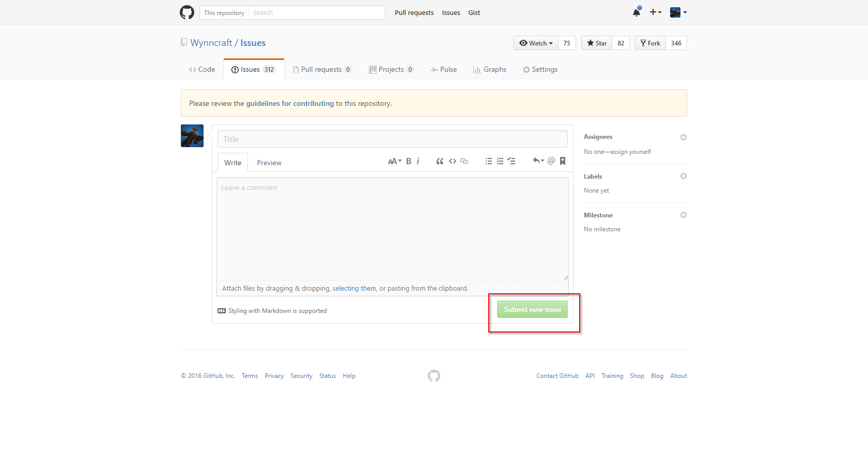Open the Pulse tab
This screenshot has width=868, height=475.
[x=444, y=69]
